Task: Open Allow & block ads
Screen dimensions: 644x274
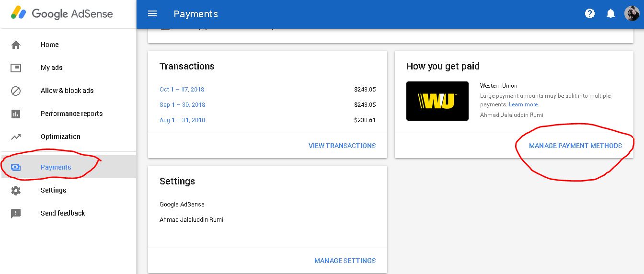Action: pos(67,91)
